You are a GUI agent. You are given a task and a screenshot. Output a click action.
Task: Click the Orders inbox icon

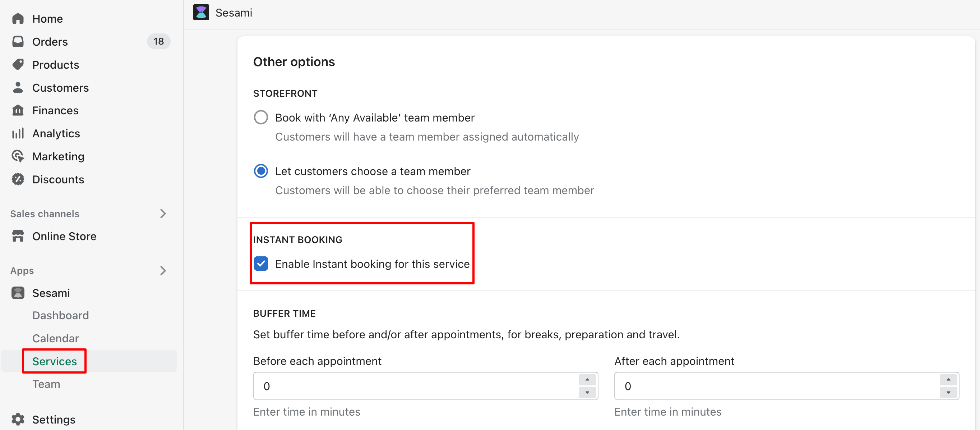(18, 41)
